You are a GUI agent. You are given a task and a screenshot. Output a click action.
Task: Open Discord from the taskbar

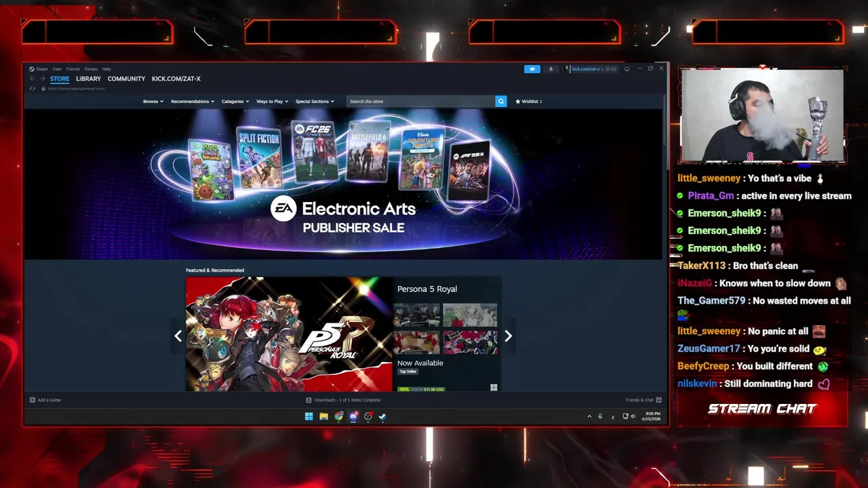click(353, 416)
